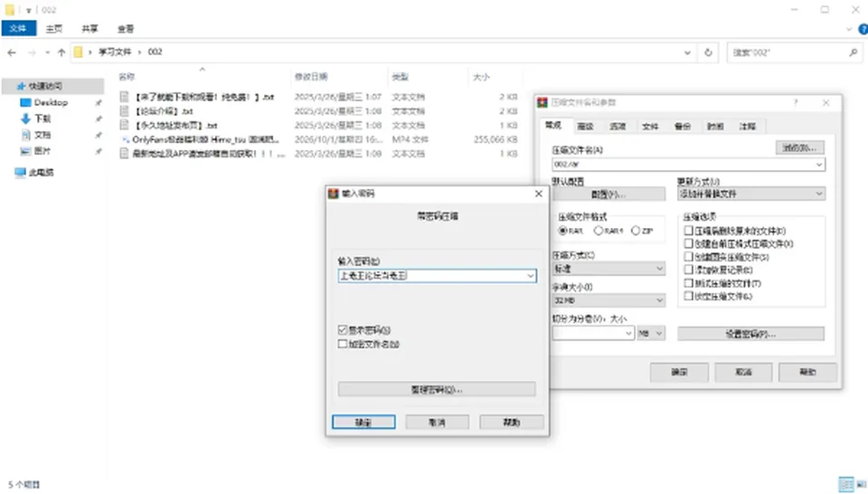This screenshot has width=868, height=494.
Task: Open archive name 002.rar dropdown arrow
Action: 819,165
